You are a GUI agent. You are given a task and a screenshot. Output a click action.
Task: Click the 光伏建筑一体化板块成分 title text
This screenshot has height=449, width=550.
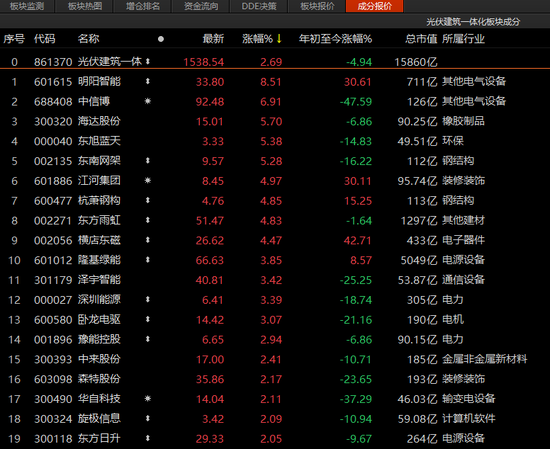[473, 22]
